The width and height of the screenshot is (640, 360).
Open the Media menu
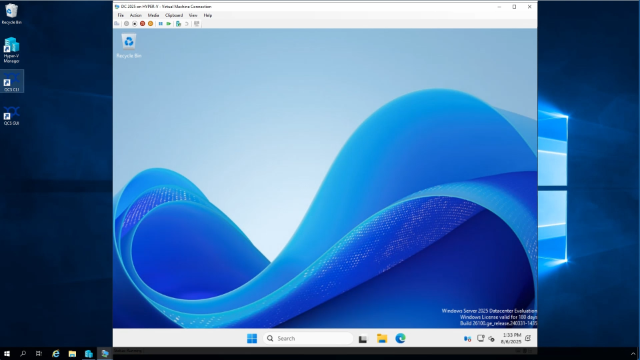(x=153, y=15)
